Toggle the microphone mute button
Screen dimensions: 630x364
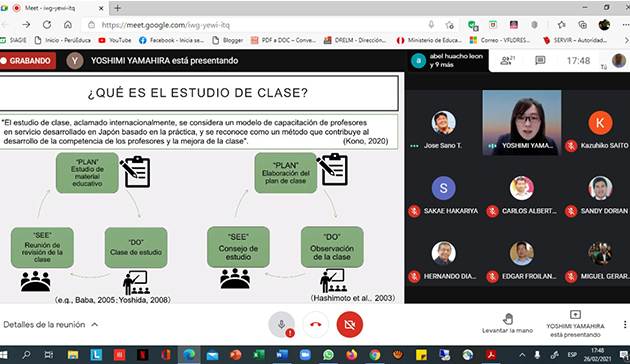281,324
